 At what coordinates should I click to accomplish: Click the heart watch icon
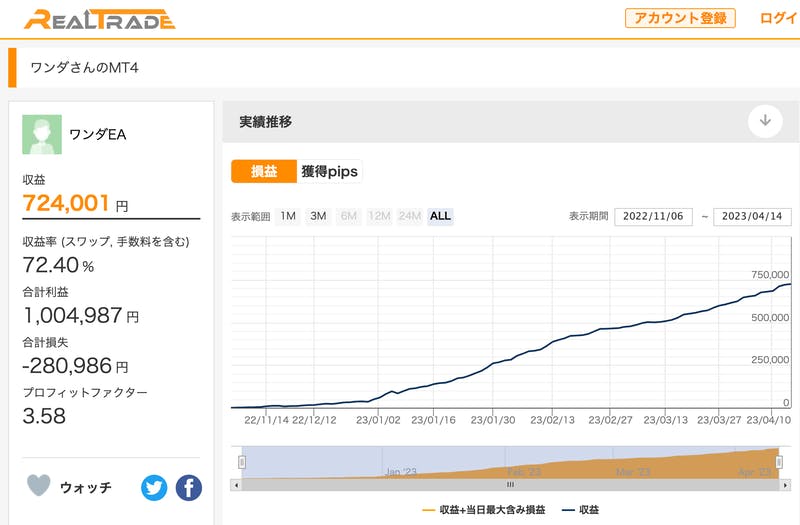[38, 486]
